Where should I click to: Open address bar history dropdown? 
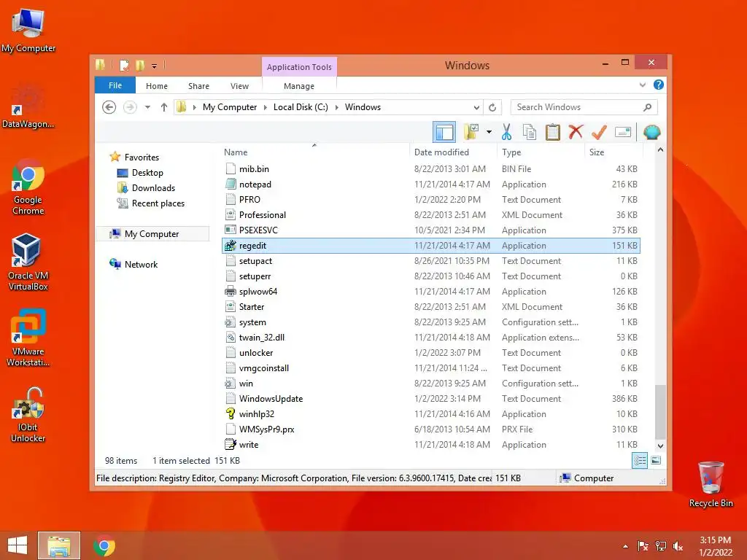(476, 108)
